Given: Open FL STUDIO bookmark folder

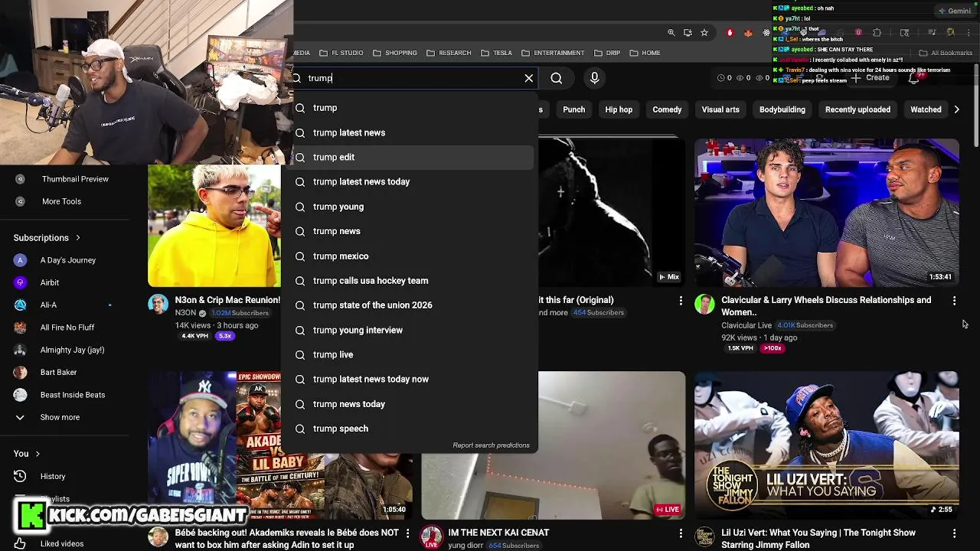Looking at the screenshot, I should [341, 53].
